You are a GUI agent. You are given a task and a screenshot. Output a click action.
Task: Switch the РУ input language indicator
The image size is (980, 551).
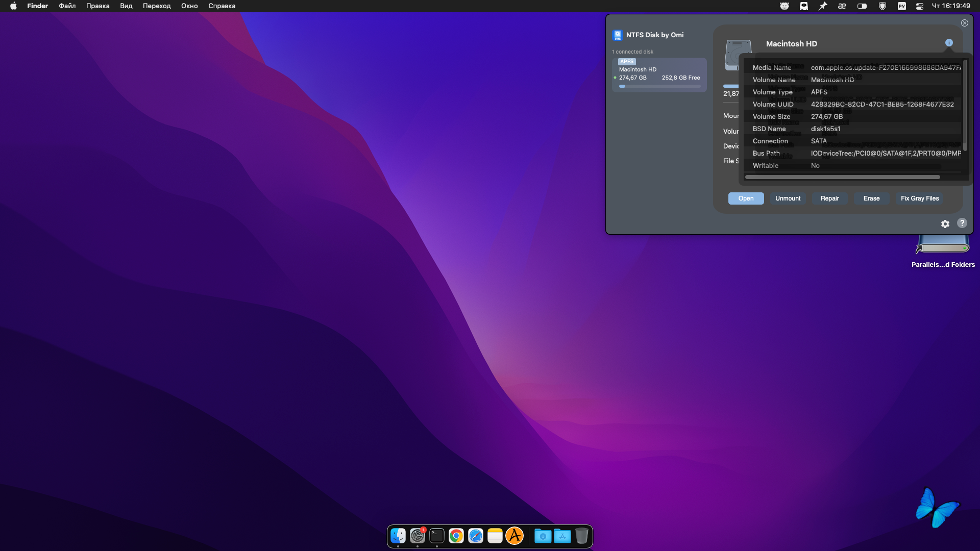pos(902,6)
